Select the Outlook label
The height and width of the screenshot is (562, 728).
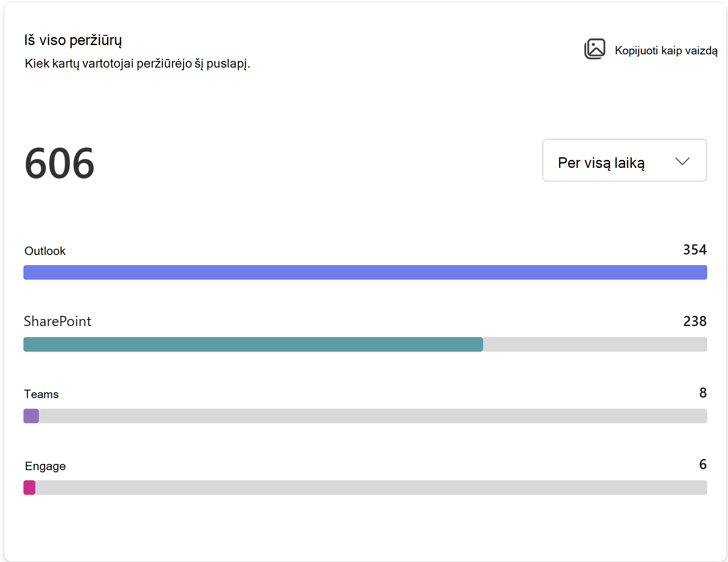click(x=45, y=251)
